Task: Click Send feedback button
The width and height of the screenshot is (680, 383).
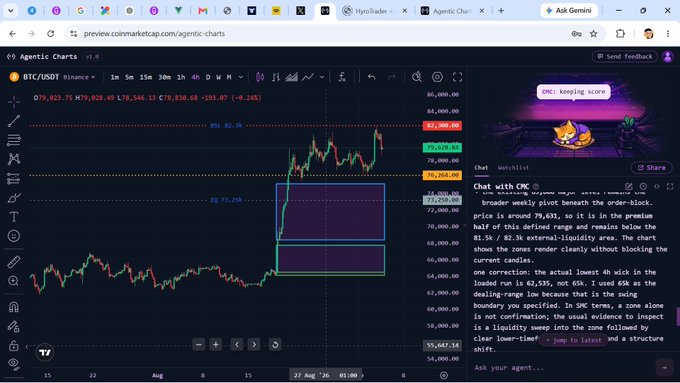Action: [624, 56]
